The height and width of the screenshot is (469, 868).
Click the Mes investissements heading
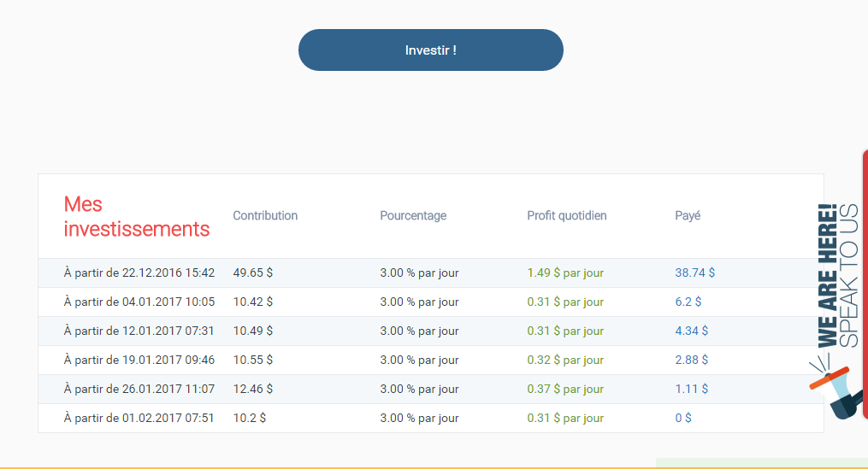[137, 216]
